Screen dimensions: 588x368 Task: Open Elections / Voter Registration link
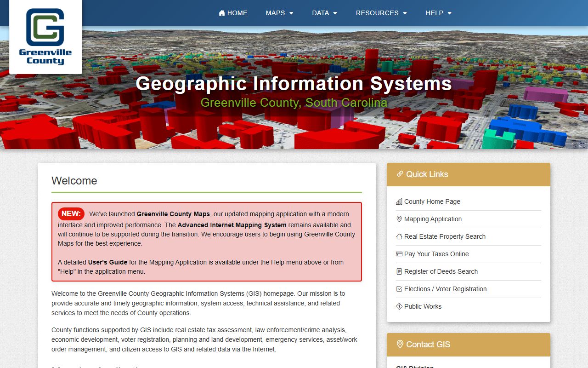(446, 289)
